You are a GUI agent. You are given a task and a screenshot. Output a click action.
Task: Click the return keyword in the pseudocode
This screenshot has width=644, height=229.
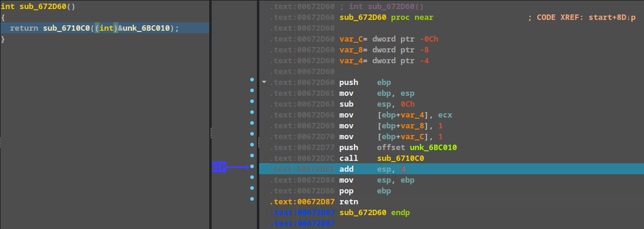pos(25,28)
